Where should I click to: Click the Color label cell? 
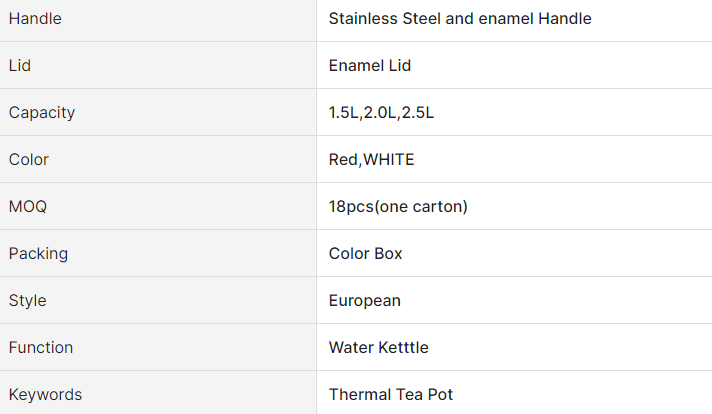click(x=29, y=160)
